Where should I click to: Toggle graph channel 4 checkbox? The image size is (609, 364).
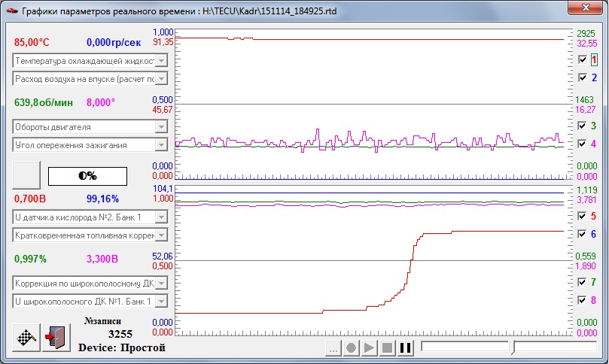click(582, 144)
